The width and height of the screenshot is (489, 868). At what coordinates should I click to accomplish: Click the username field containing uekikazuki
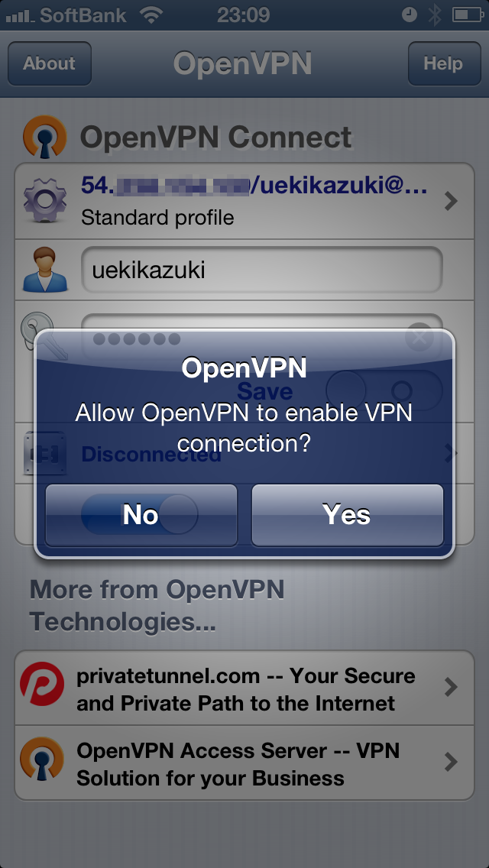click(262, 270)
